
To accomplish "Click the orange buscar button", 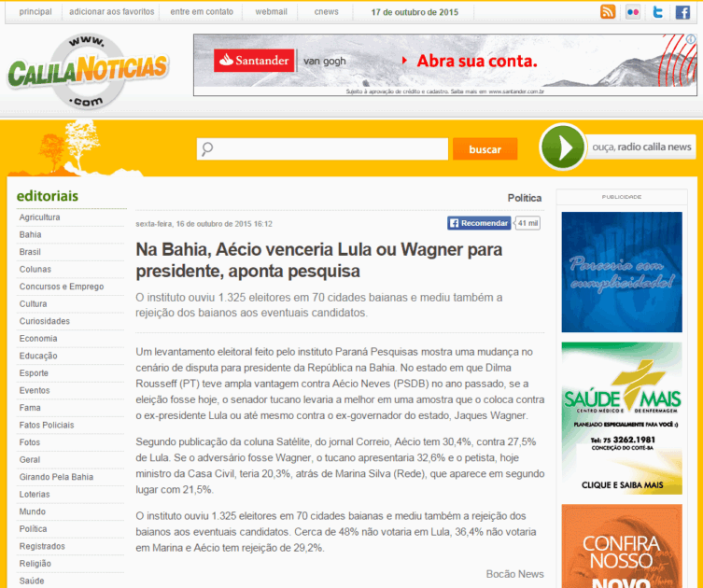I will point(485,149).
